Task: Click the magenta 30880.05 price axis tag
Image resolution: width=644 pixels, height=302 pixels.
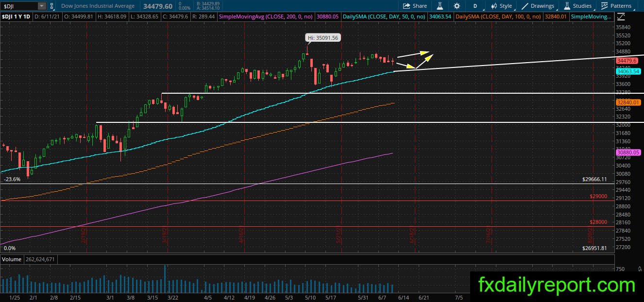Action: click(628, 152)
